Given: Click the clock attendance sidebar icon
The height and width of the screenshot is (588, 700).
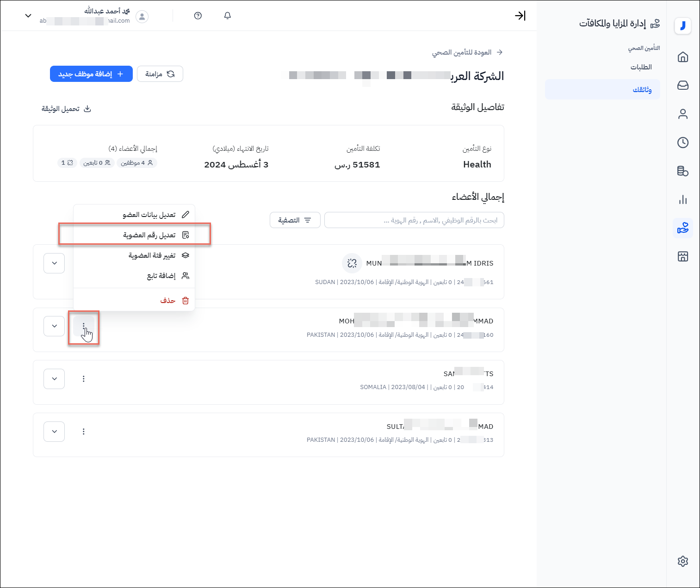Looking at the screenshot, I should click(x=682, y=142).
